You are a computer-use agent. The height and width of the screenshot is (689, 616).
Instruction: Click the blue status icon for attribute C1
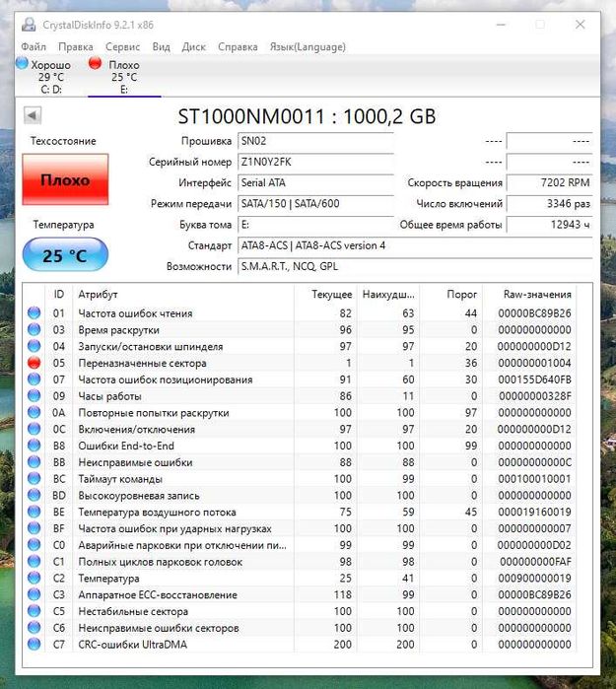[x=34, y=561]
